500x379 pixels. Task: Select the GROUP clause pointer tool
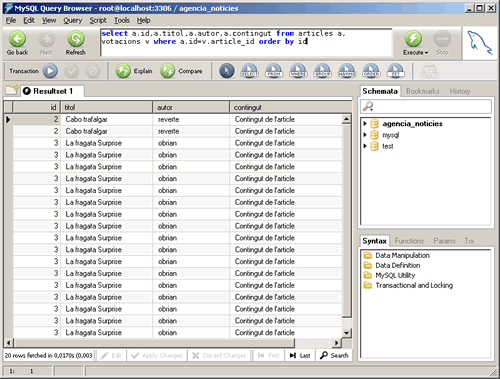(322, 71)
